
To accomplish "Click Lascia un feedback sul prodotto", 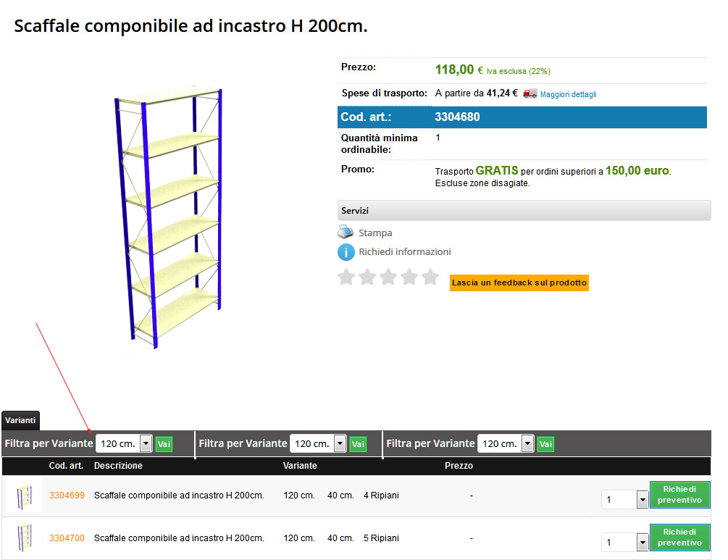I will coord(519,283).
